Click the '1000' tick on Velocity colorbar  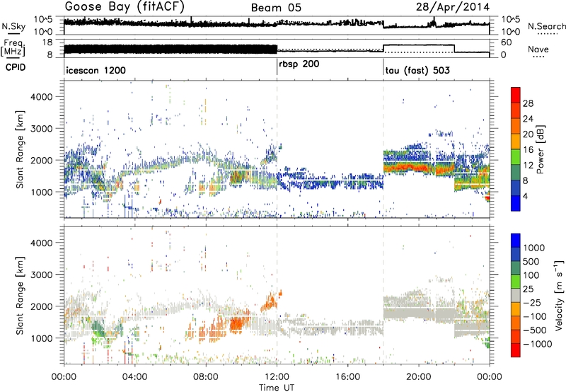click(534, 248)
